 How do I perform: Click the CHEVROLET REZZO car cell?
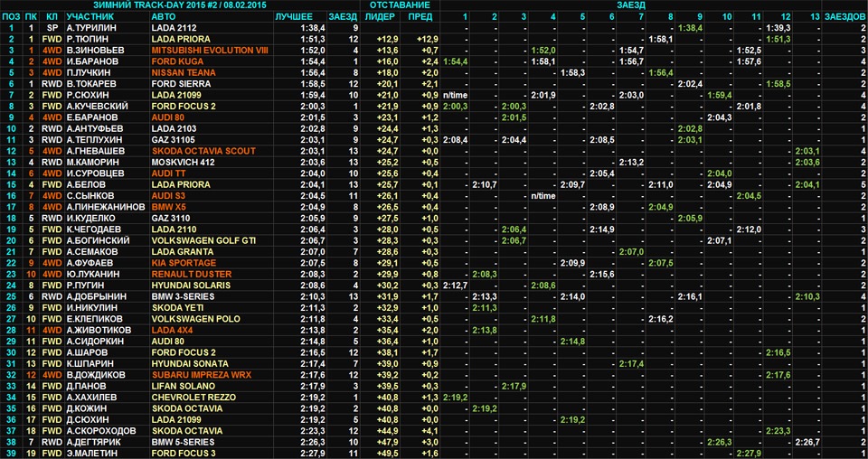193,398
